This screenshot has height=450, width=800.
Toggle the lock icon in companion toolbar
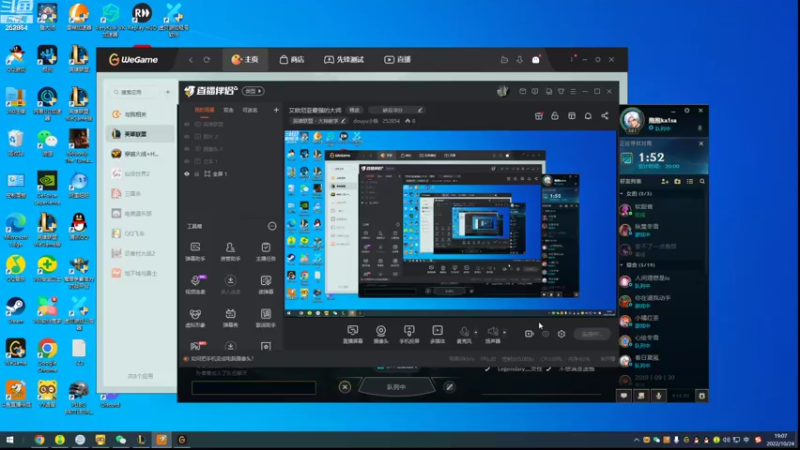555,116
